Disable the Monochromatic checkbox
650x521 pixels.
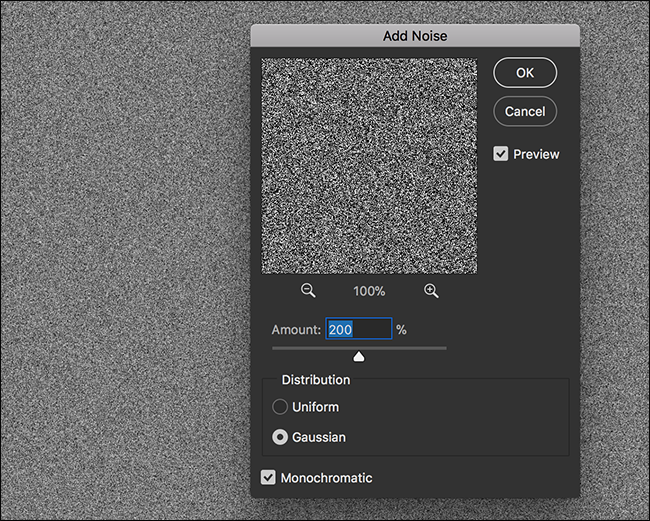pos(268,477)
